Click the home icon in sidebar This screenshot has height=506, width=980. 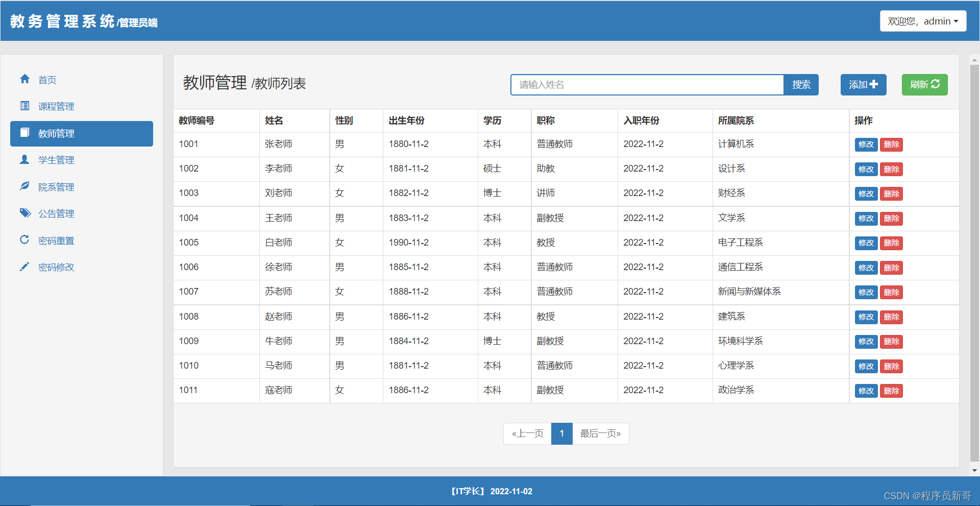click(24, 79)
